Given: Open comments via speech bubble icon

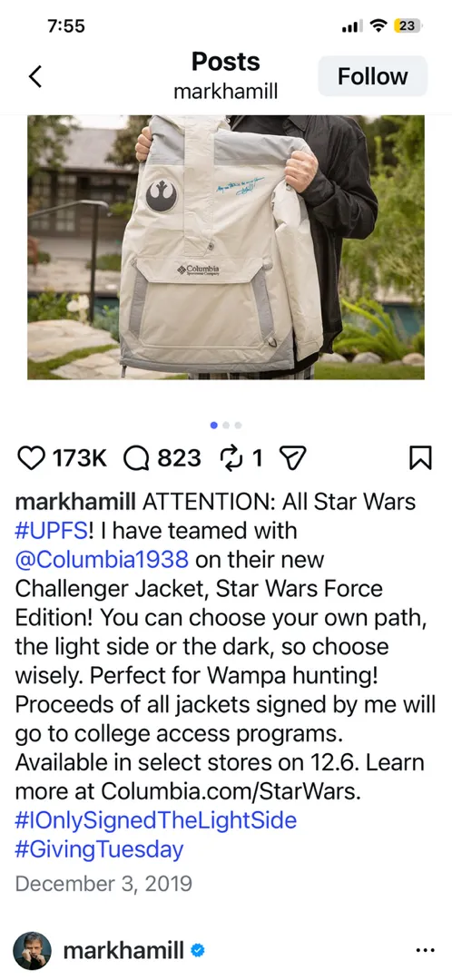Looking at the screenshot, I should pyautogui.click(x=136, y=459).
